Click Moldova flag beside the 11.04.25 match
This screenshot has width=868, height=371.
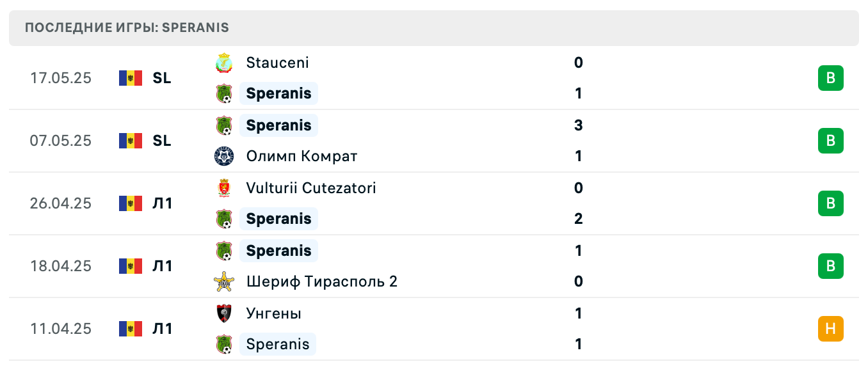[131, 329]
